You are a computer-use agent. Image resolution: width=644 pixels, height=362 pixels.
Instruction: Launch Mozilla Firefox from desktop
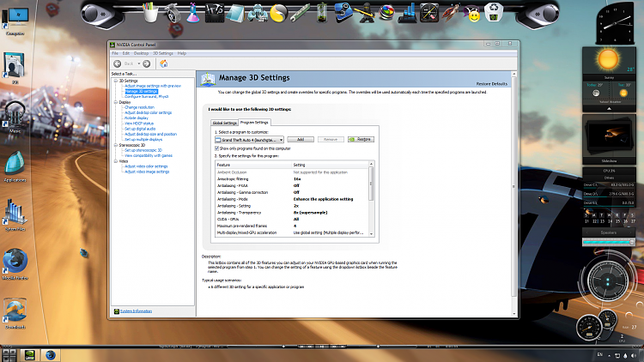pyautogui.click(x=15, y=264)
